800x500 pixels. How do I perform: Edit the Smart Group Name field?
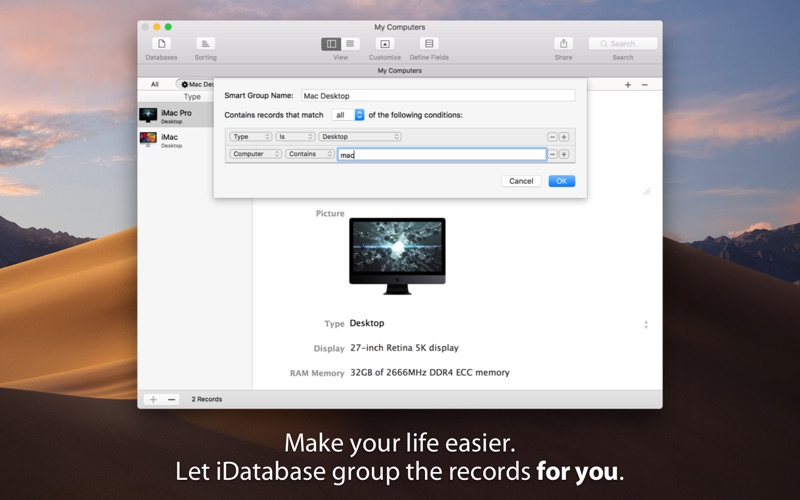[x=438, y=95]
